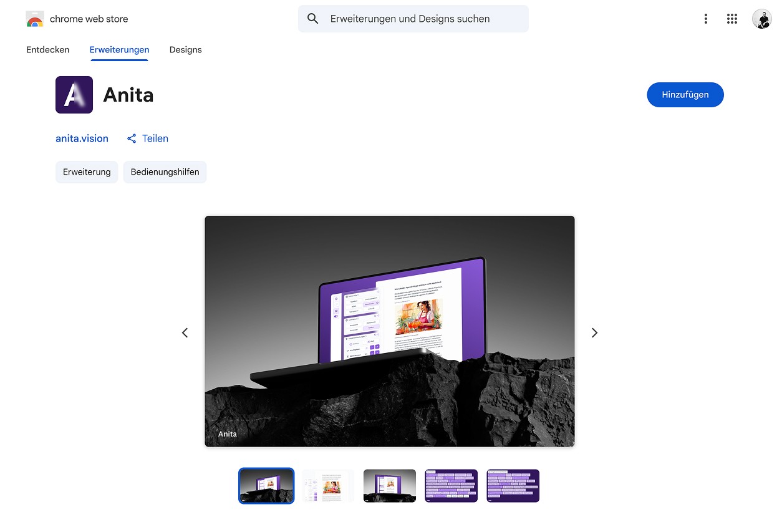Click the search magnifier icon
Image resolution: width=782 pixels, height=532 pixels.
point(313,19)
